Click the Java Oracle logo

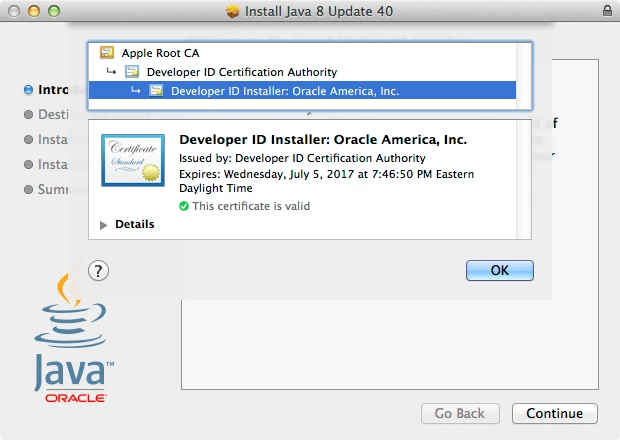coord(74,338)
